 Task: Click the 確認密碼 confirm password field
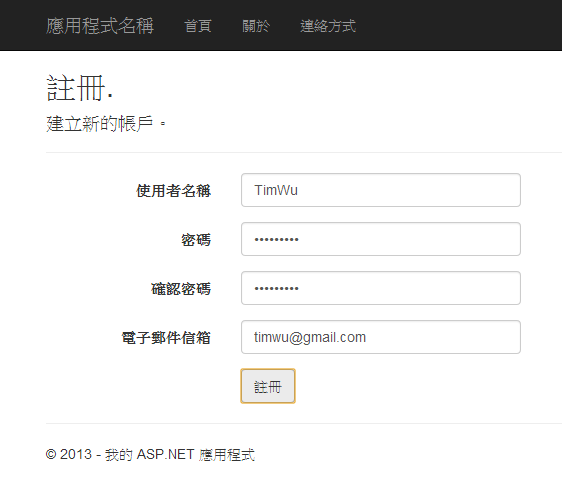(x=381, y=288)
